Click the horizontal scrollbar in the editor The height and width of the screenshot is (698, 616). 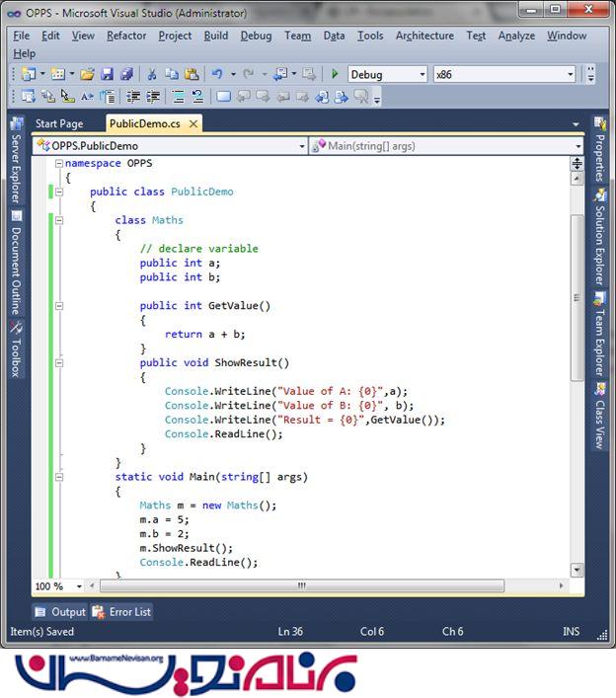tap(301, 585)
